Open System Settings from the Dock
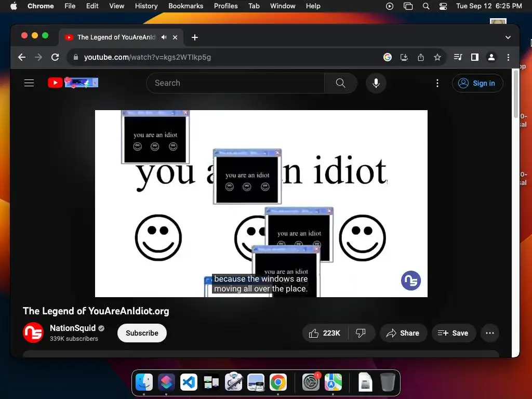Image resolution: width=532 pixels, height=399 pixels. tap(311, 382)
